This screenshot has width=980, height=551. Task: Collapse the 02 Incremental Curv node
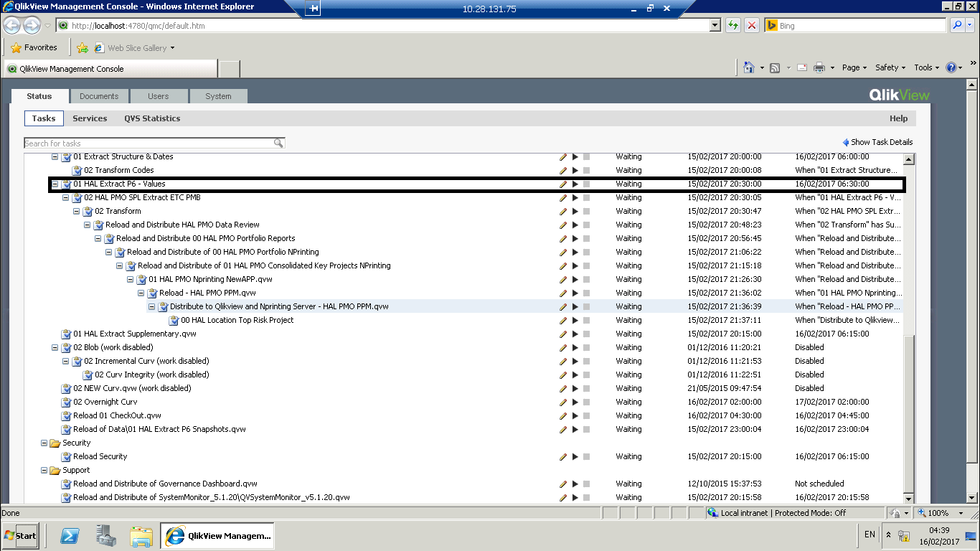65,361
